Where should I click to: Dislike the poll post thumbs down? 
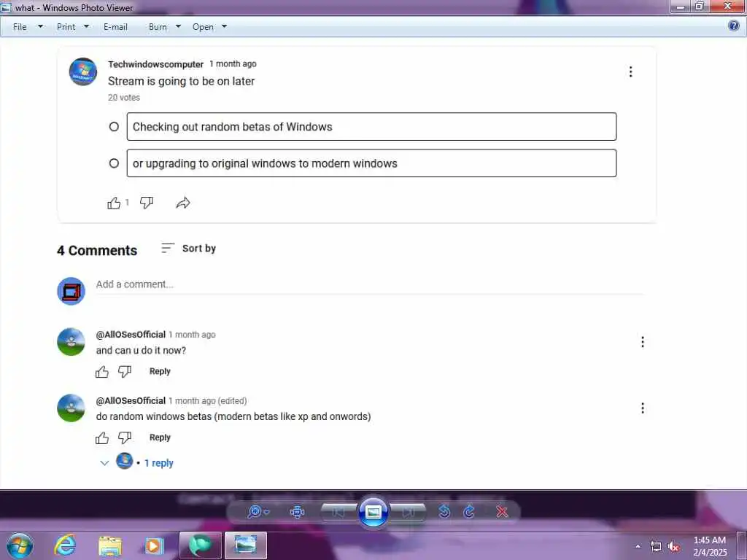[146, 203]
